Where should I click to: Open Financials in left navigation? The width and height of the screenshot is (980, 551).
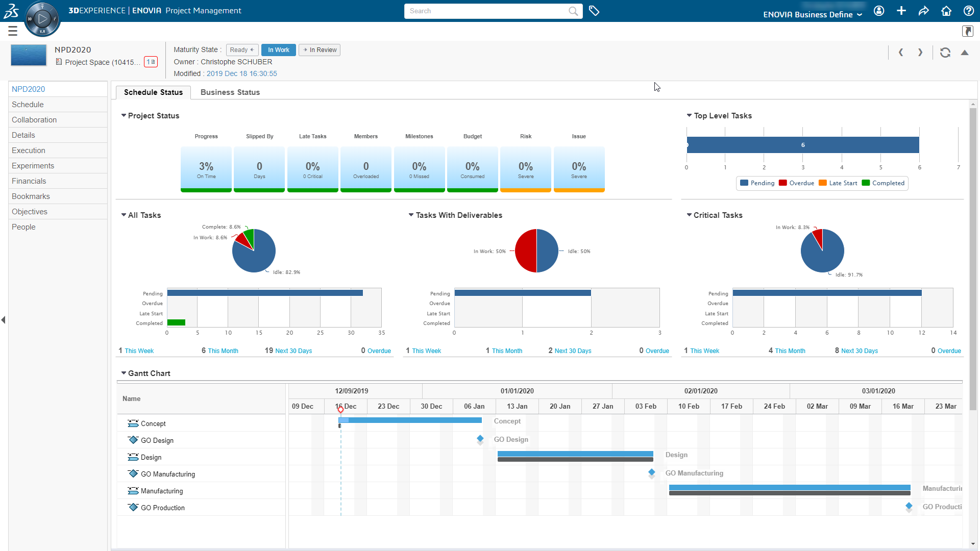(x=29, y=181)
